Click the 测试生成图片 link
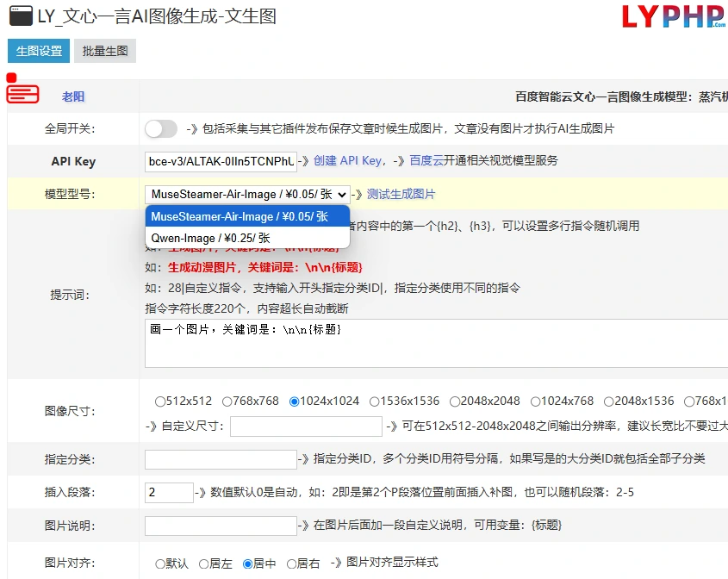 401,194
